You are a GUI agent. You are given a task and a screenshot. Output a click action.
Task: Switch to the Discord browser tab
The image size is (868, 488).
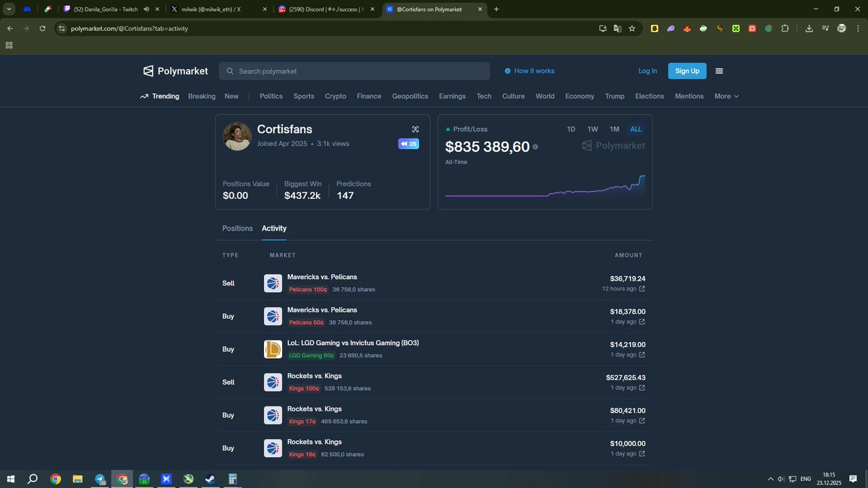(325, 9)
